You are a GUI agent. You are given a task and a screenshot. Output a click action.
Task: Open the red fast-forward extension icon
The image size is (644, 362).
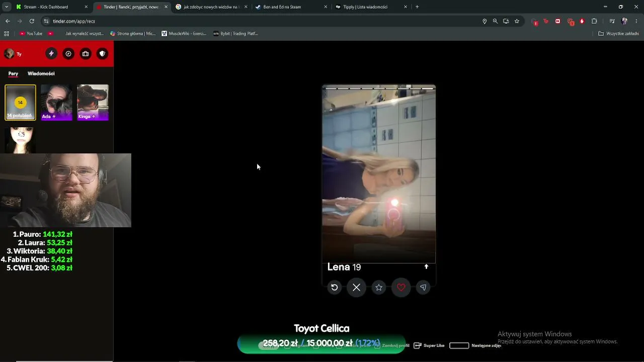pyautogui.click(x=558, y=21)
